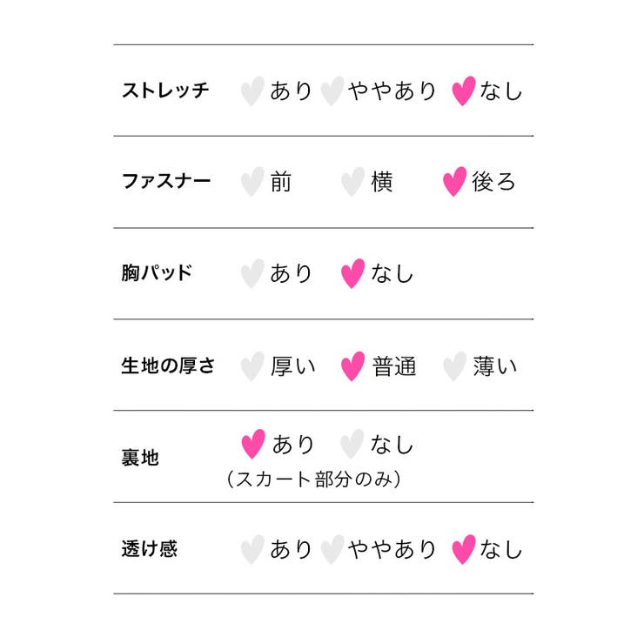Select the gray heart for 透け感 ややあり
644x644 pixels.
point(332,549)
